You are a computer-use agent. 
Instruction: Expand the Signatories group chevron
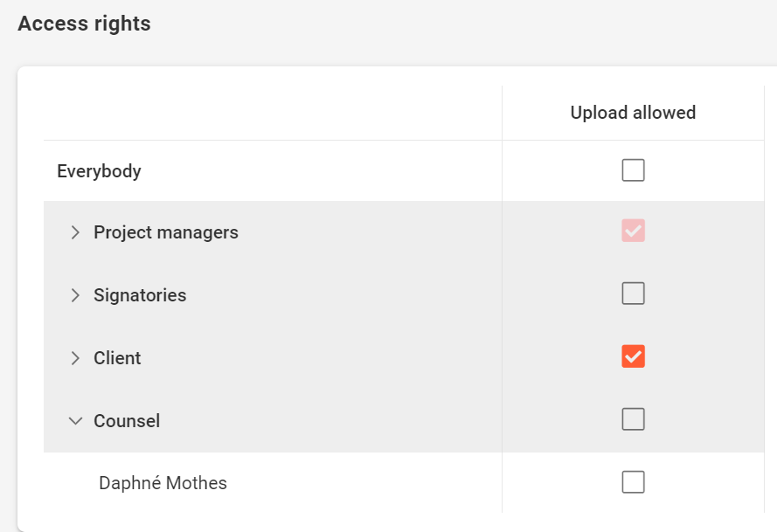pos(75,295)
